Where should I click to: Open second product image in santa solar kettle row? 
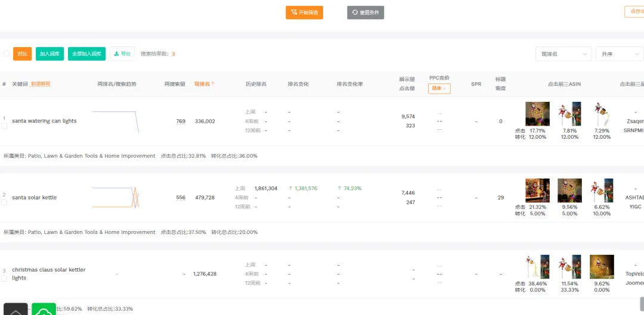[x=569, y=191]
